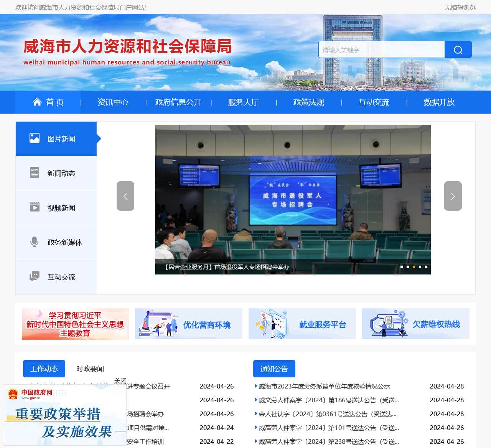Select the first carousel indicator dot
The height and width of the screenshot is (448, 491).
(402, 266)
